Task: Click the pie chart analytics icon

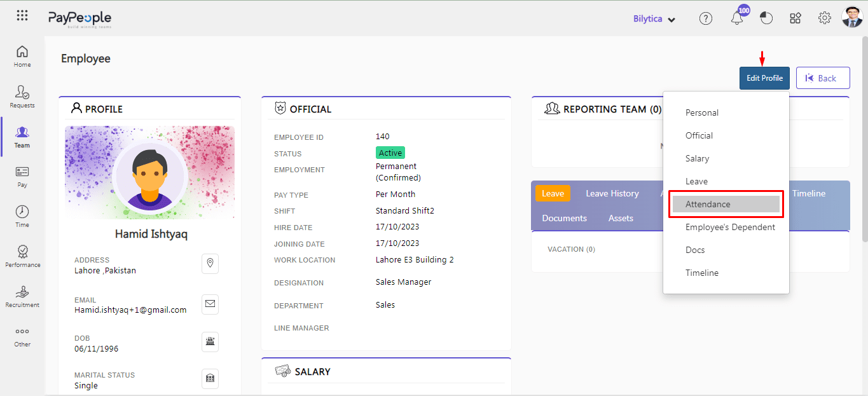Action: click(x=766, y=18)
